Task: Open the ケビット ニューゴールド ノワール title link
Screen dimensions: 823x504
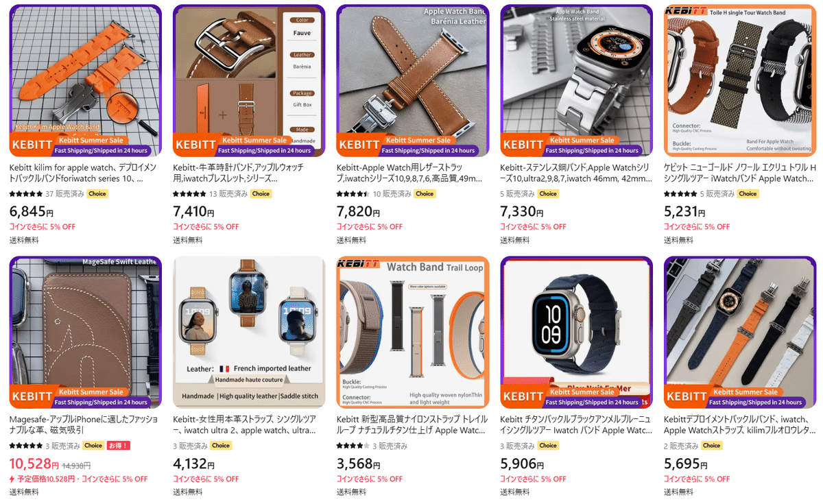Action: point(740,173)
